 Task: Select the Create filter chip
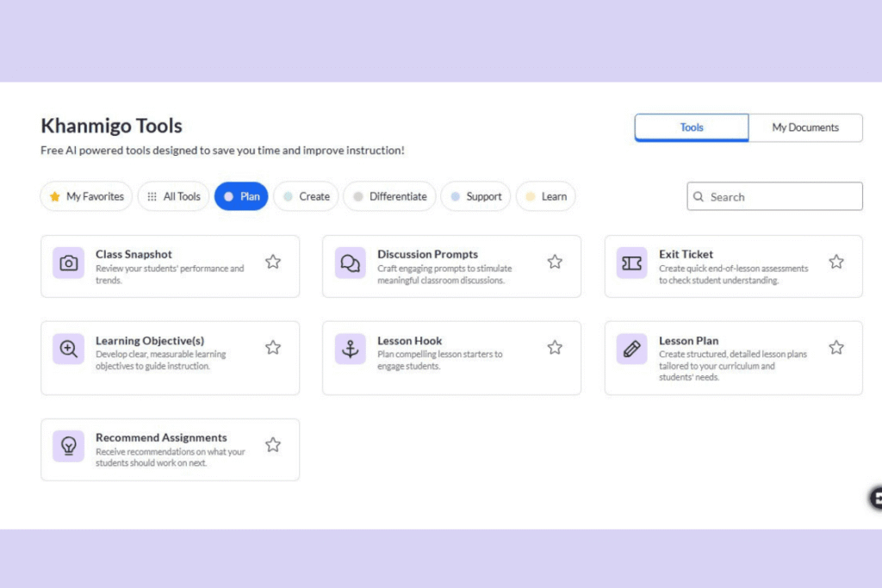click(x=306, y=196)
